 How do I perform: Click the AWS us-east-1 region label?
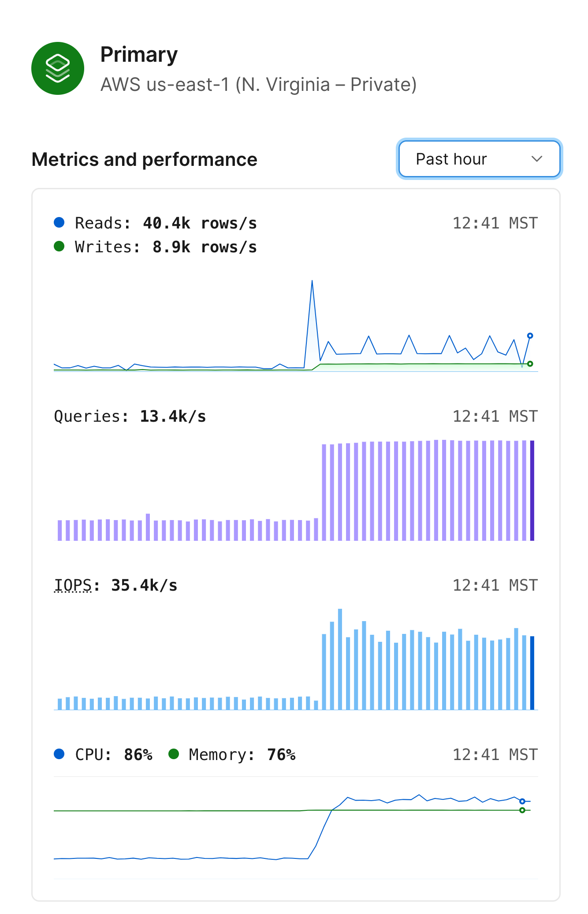[259, 85]
